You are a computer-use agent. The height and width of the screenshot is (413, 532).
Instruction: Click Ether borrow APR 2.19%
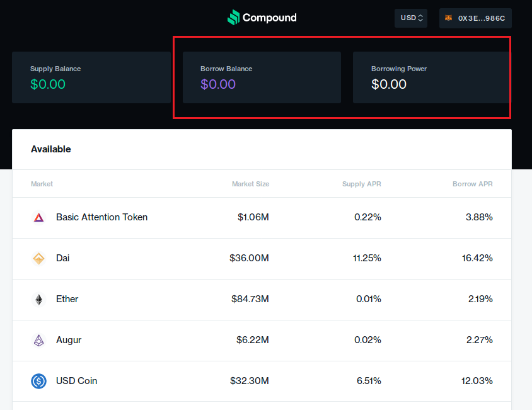coord(480,299)
